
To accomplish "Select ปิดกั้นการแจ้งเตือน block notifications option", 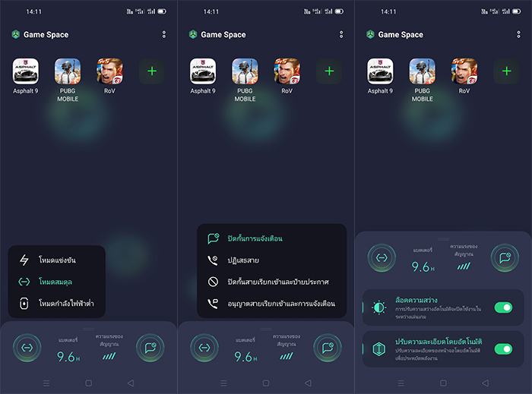I will [x=255, y=238].
